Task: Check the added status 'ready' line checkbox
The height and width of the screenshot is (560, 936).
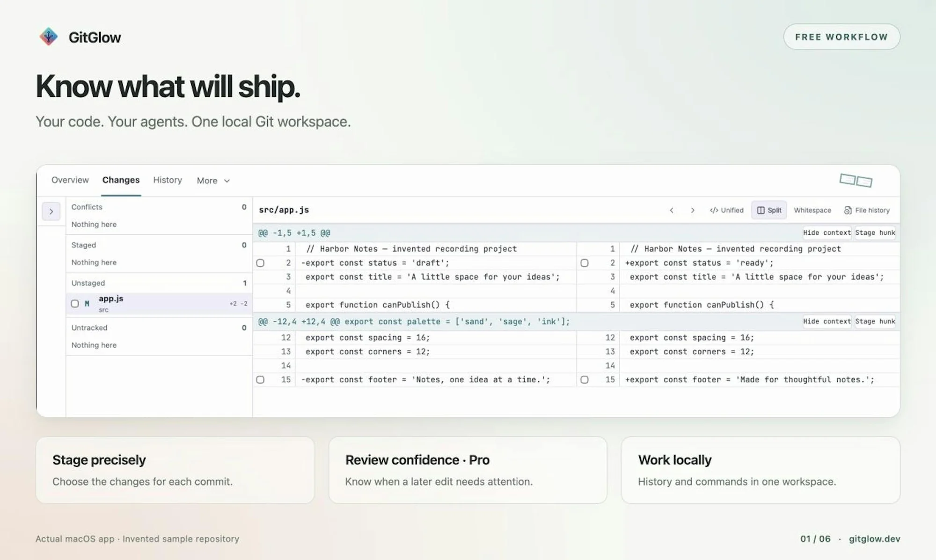Action: 585,263
